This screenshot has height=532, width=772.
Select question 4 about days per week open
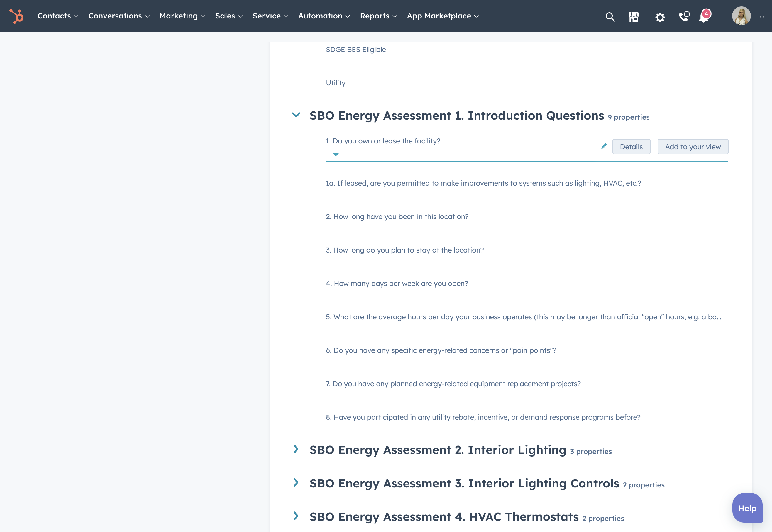tap(397, 283)
